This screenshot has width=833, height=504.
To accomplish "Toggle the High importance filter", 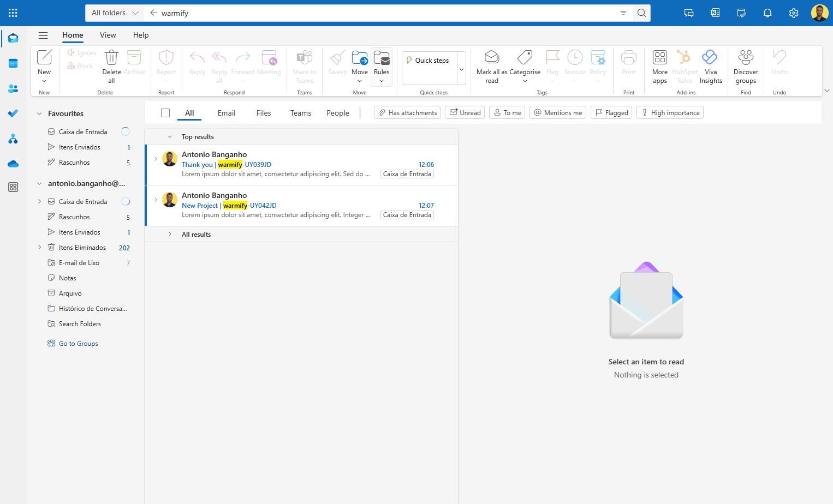I will [670, 113].
